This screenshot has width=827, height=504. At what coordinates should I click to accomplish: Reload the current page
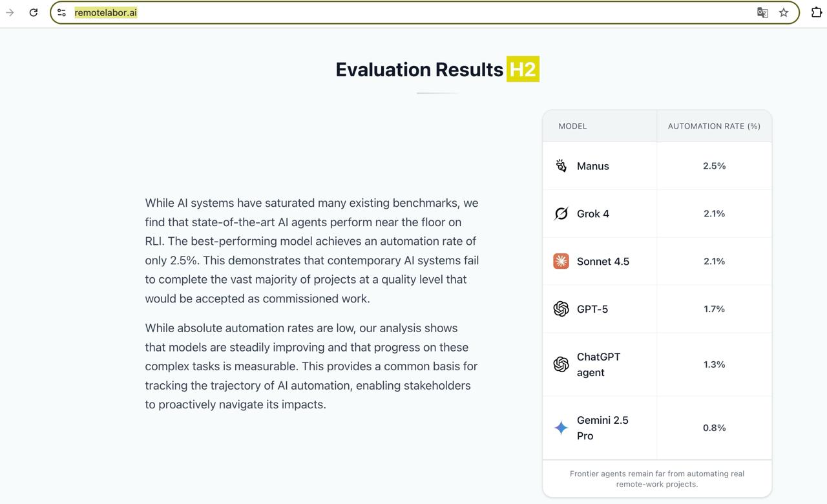[34, 12]
